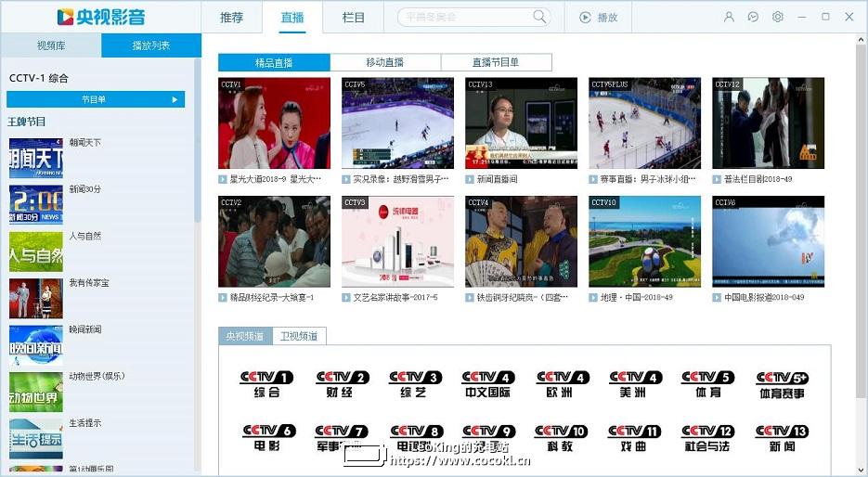Image resolution: width=868 pixels, height=477 pixels.
Task: Open the CCTV1 星光大道 live thumbnail
Action: [274, 122]
